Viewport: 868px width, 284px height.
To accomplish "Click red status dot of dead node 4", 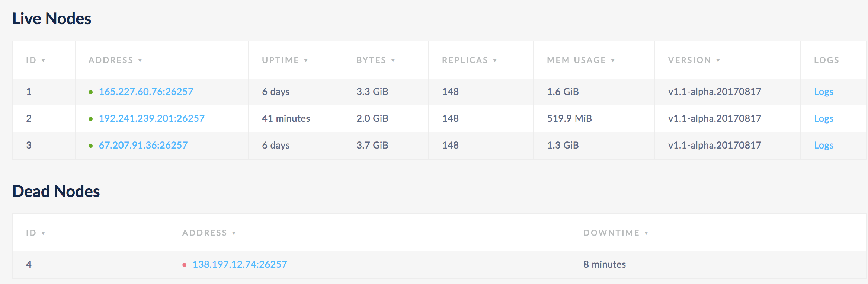I will coord(184,265).
